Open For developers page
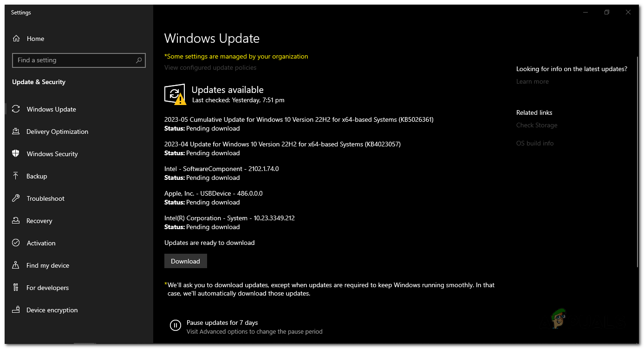This screenshot has height=349, width=644. pyautogui.click(x=47, y=288)
